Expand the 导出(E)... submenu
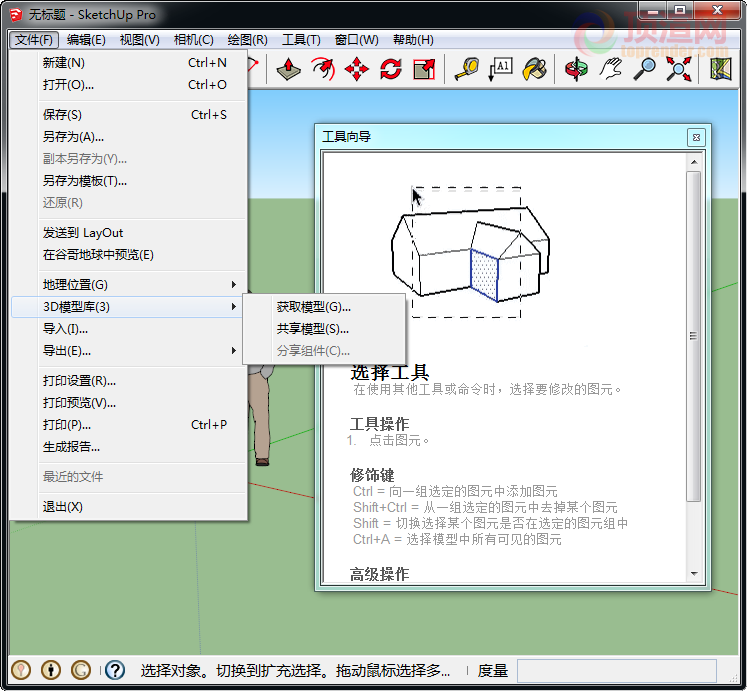The height and width of the screenshot is (691, 747). (x=128, y=351)
